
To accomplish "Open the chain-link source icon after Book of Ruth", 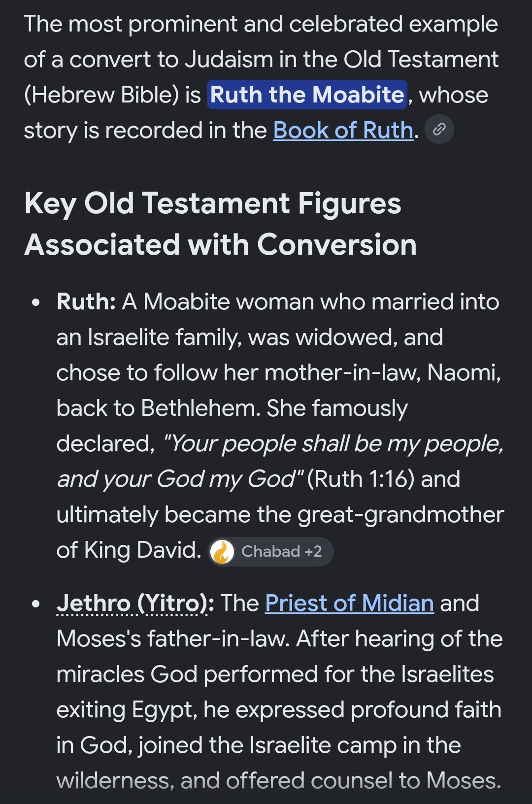I will point(439,130).
